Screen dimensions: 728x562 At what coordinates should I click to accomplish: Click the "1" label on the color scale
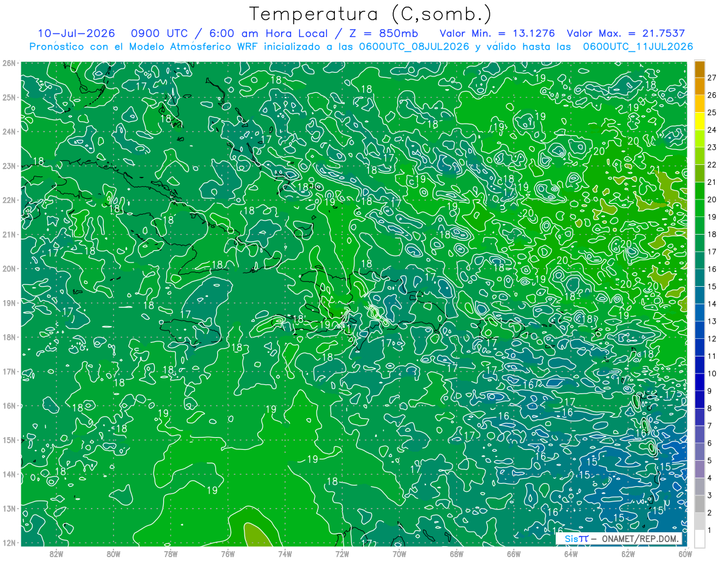point(710,530)
